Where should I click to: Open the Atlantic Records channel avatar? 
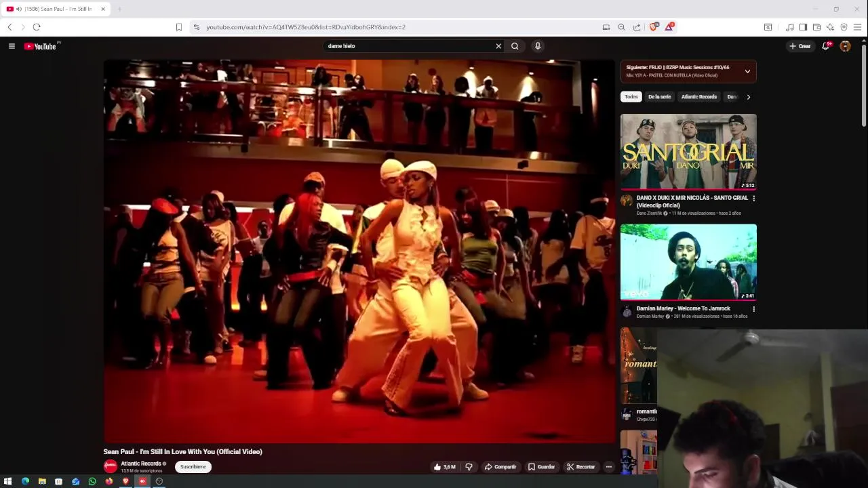coord(111,467)
